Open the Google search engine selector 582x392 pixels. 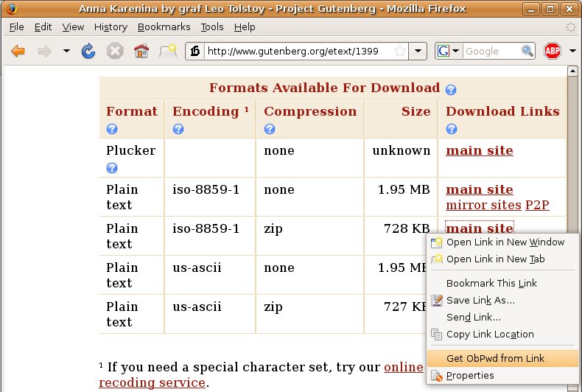pyautogui.click(x=449, y=51)
